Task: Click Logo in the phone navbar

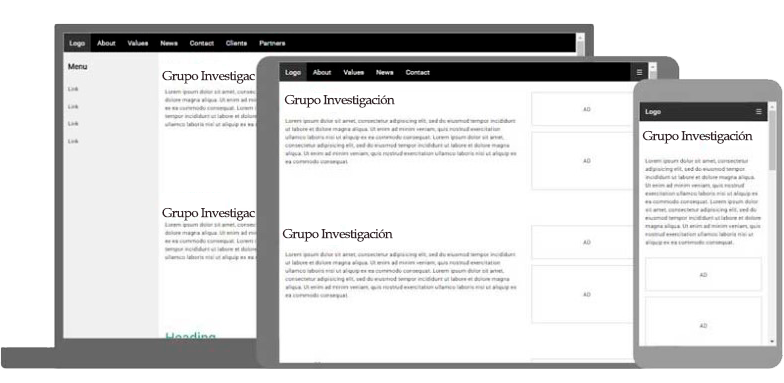Action: pos(653,112)
